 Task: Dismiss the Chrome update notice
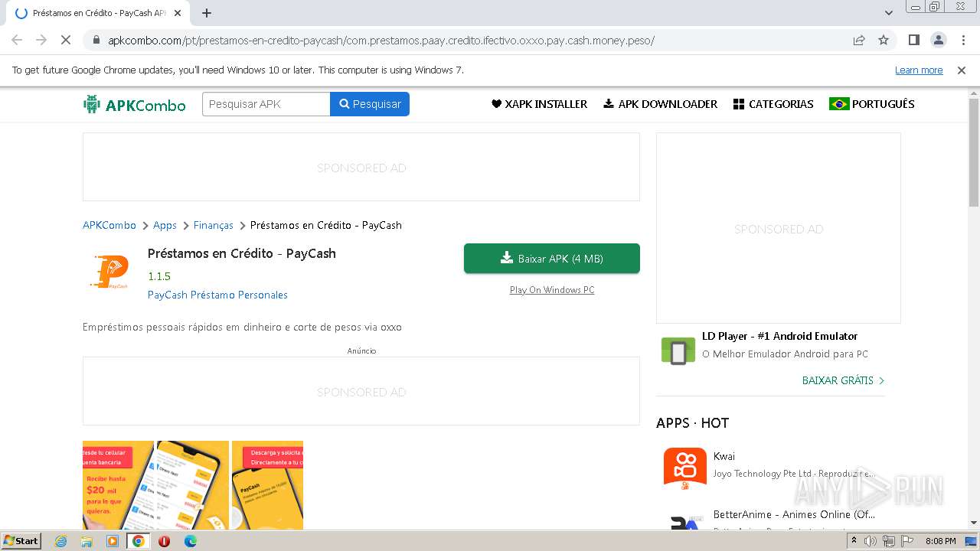click(x=962, y=70)
